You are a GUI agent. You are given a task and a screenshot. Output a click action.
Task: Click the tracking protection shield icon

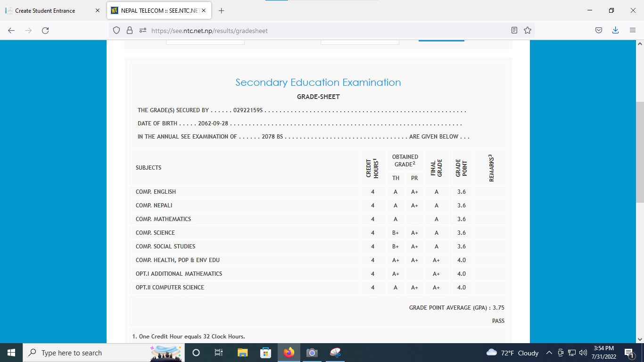coord(116,31)
